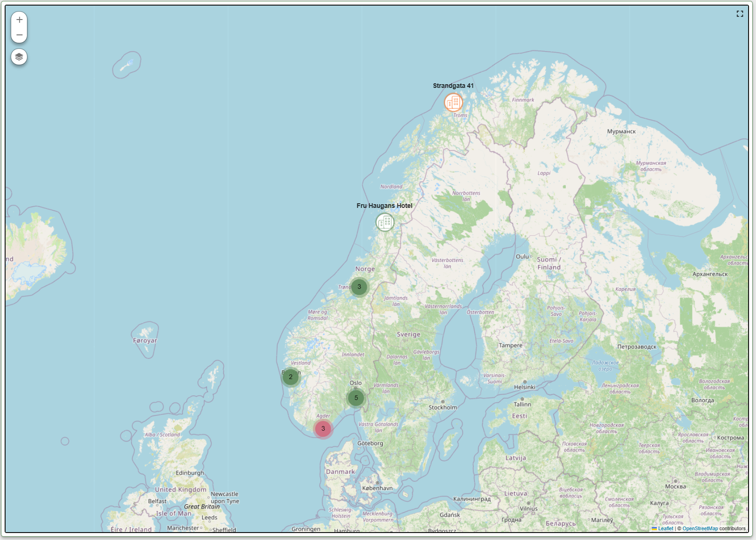Click the Gdańsk city label

450,515
